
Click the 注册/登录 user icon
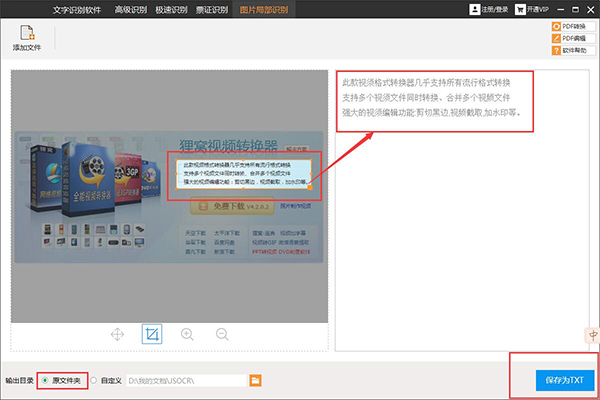474,9
